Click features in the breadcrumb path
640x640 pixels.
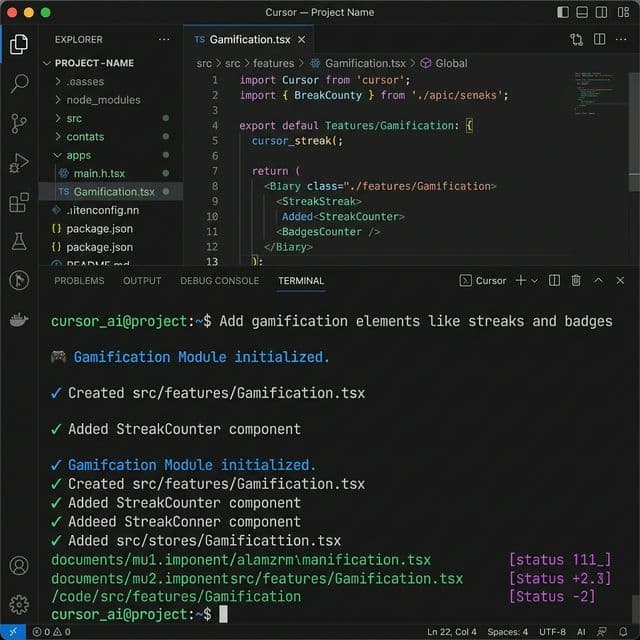273,63
